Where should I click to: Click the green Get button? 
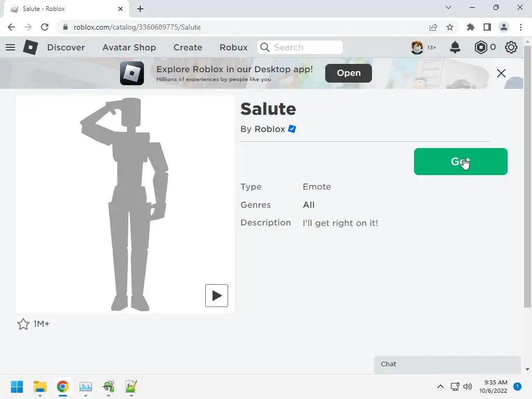pyautogui.click(x=460, y=162)
